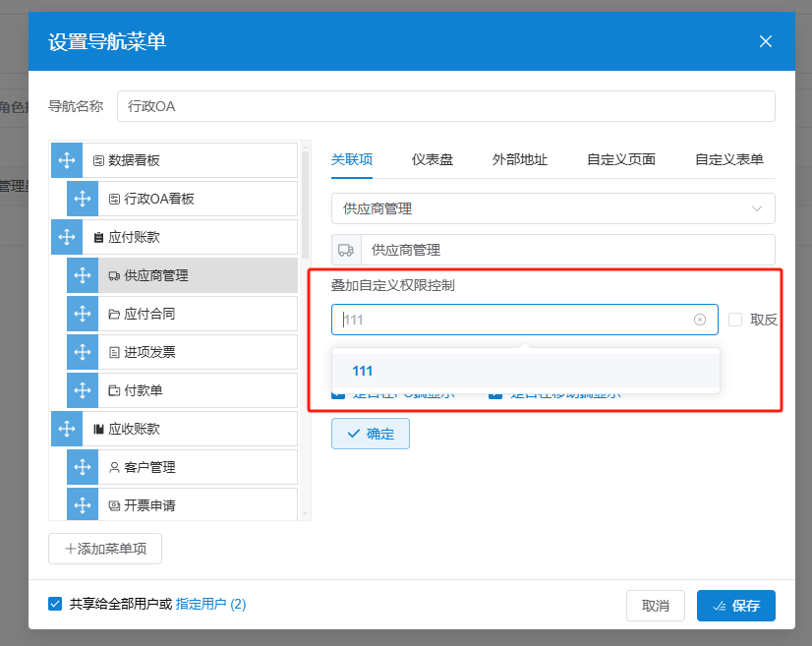This screenshot has height=646, width=812.
Task: Click the 导航名称 input field
Action: [445, 106]
